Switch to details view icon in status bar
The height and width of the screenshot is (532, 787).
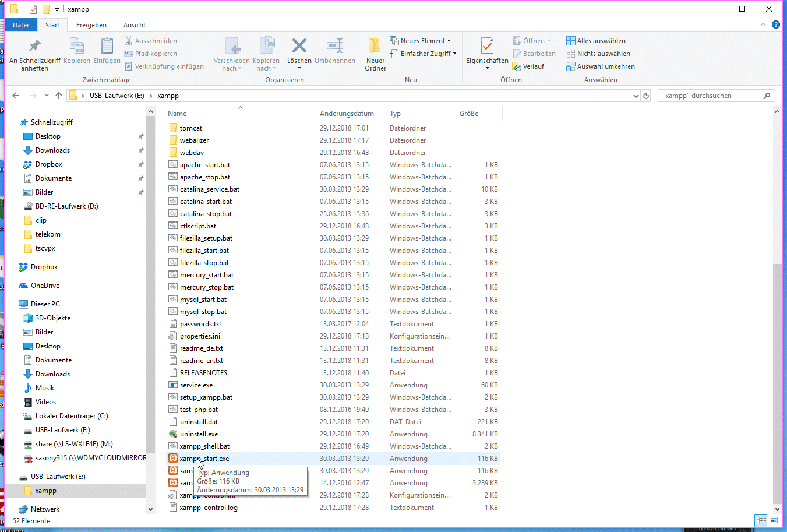coord(761,520)
